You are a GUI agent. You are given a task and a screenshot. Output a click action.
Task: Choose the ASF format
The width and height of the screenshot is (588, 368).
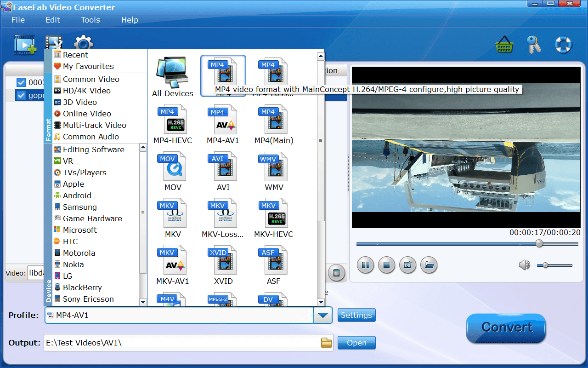click(x=274, y=265)
